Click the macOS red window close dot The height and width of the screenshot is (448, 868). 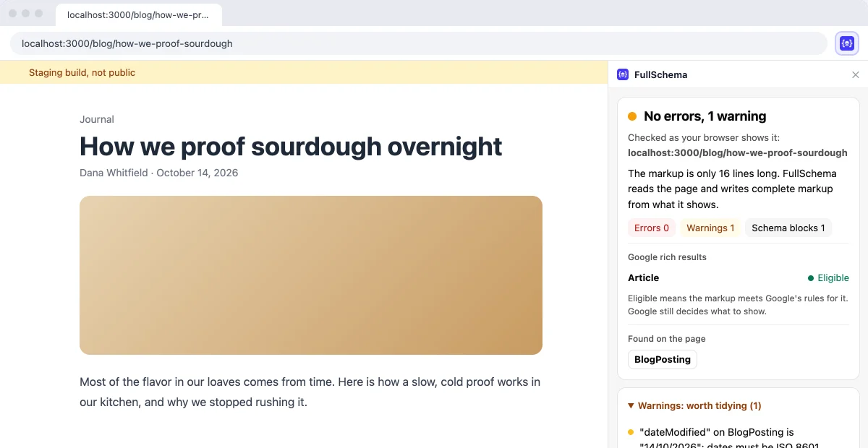13,14
